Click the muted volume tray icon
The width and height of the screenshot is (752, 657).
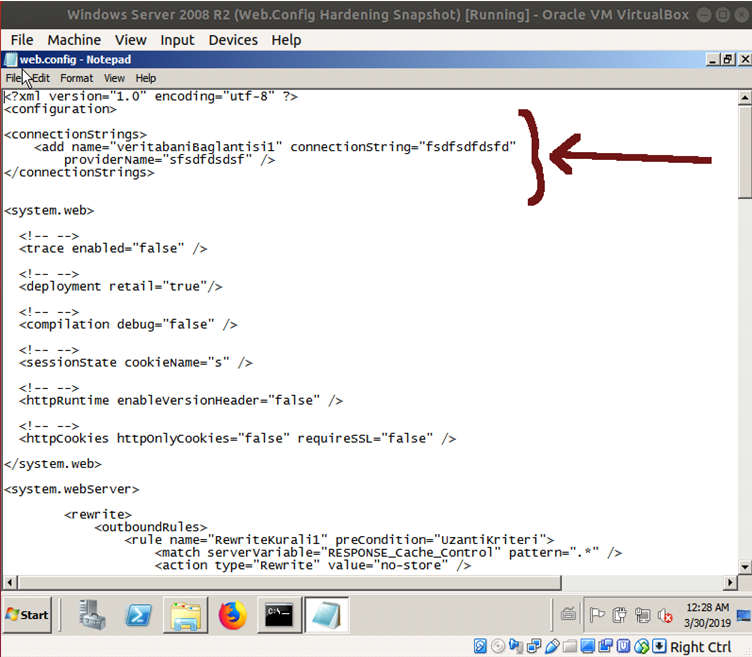click(x=664, y=615)
